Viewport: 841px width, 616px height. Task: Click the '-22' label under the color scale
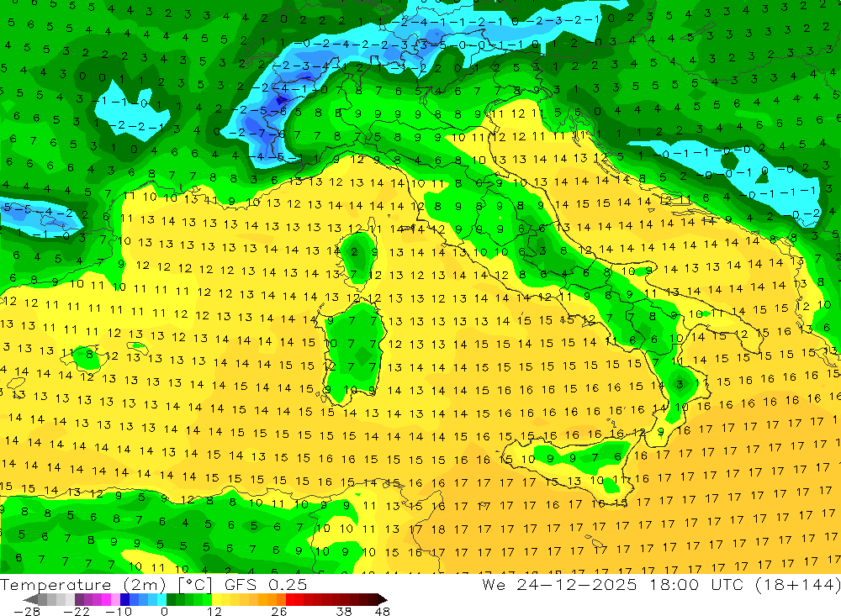(77, 612)
